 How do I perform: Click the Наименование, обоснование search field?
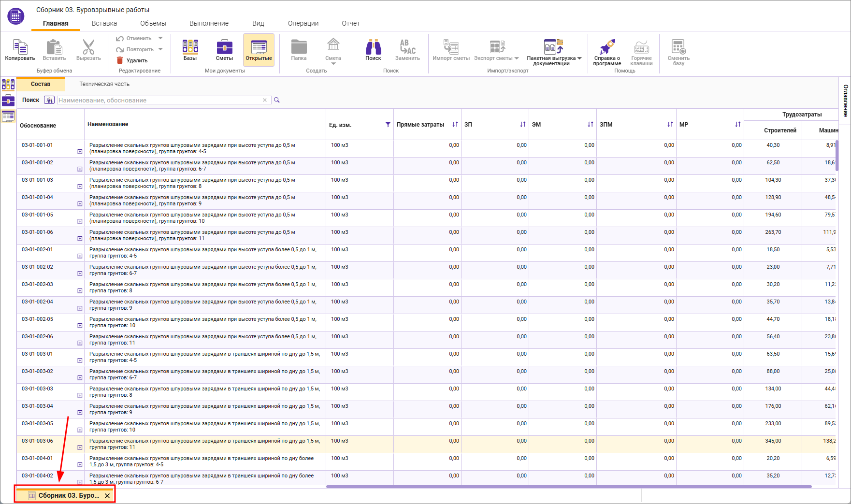pyautogui.click(x=159, y=100)
